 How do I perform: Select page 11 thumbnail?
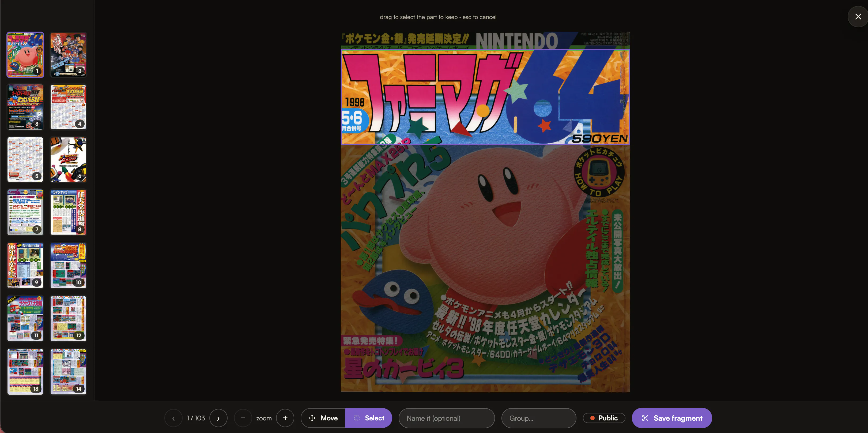pyautogui.click(x=25, y=318)
